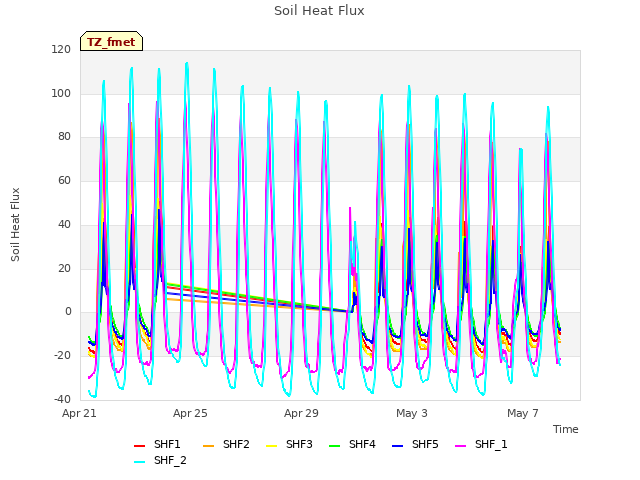The image size is (640, 480).
Task: Toggle the SHF4 legend entry
Action: point(352,444)
